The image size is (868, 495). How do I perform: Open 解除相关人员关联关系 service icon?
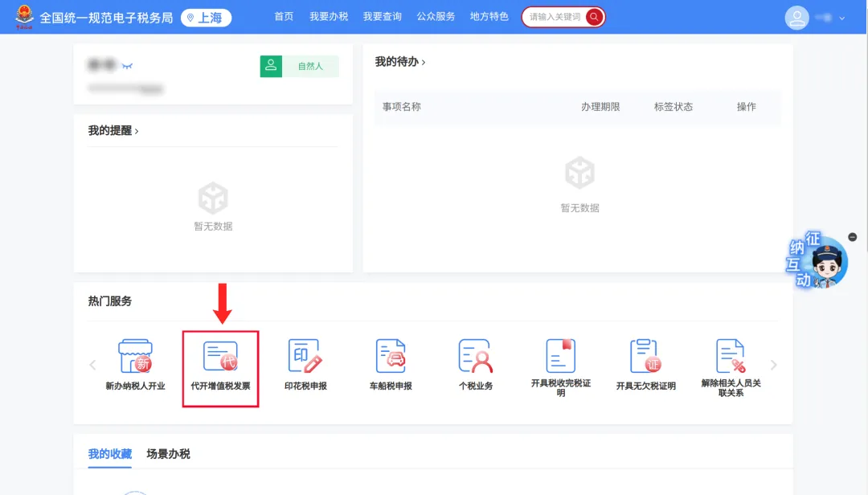731,356
